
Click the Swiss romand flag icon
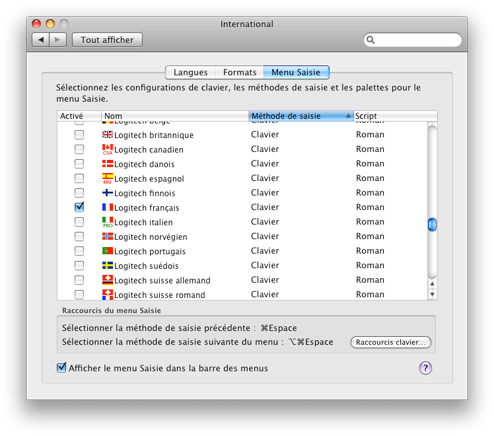pyautogui.click(x=107, y=295)
